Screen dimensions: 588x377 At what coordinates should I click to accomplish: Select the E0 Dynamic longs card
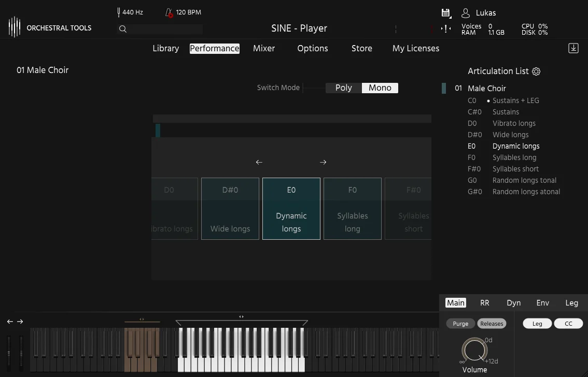(x=291, y=209)
